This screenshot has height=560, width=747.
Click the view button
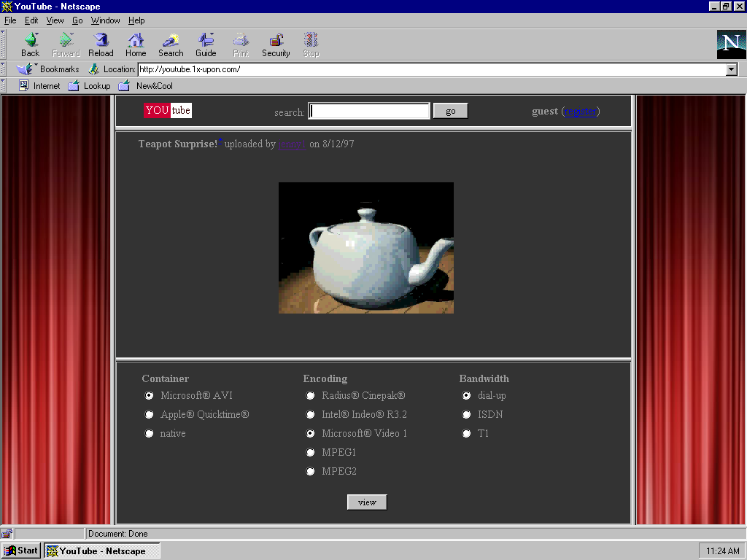tap(367, 502)
